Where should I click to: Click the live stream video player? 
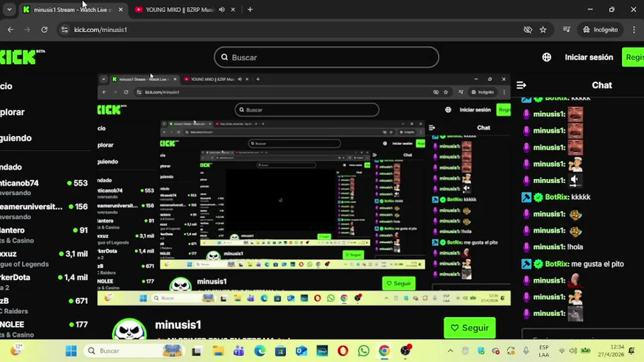(x=304, y=190)
